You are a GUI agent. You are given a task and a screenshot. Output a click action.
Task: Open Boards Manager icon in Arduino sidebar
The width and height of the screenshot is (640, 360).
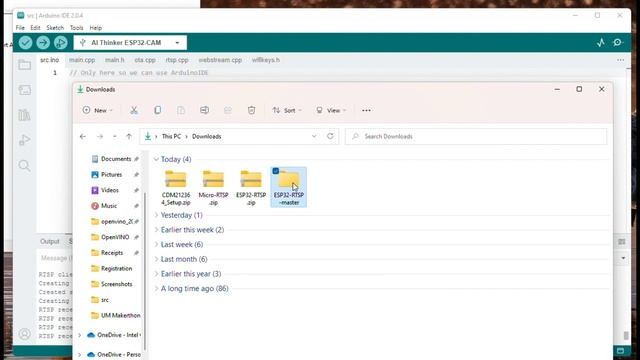[x=24, y=90]
